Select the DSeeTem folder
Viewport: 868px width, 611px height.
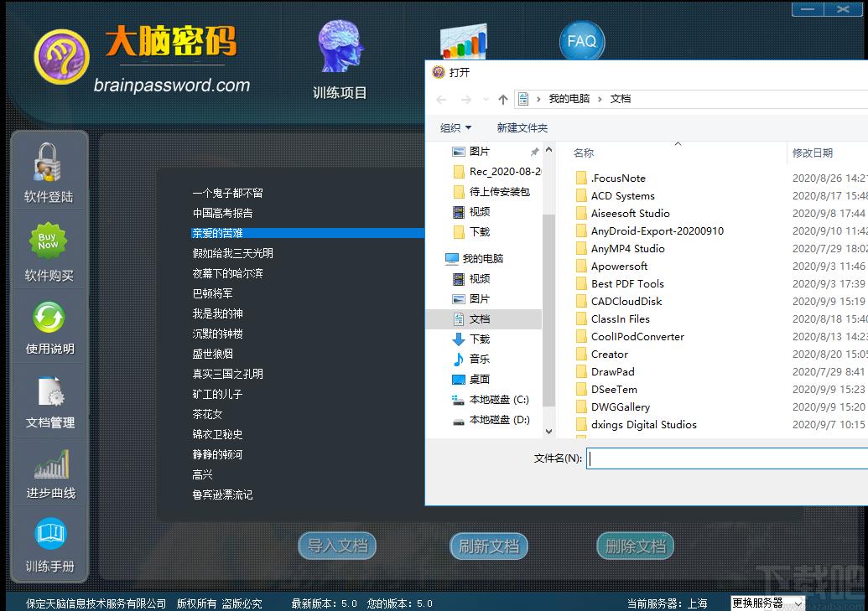(x=614, y=390)
